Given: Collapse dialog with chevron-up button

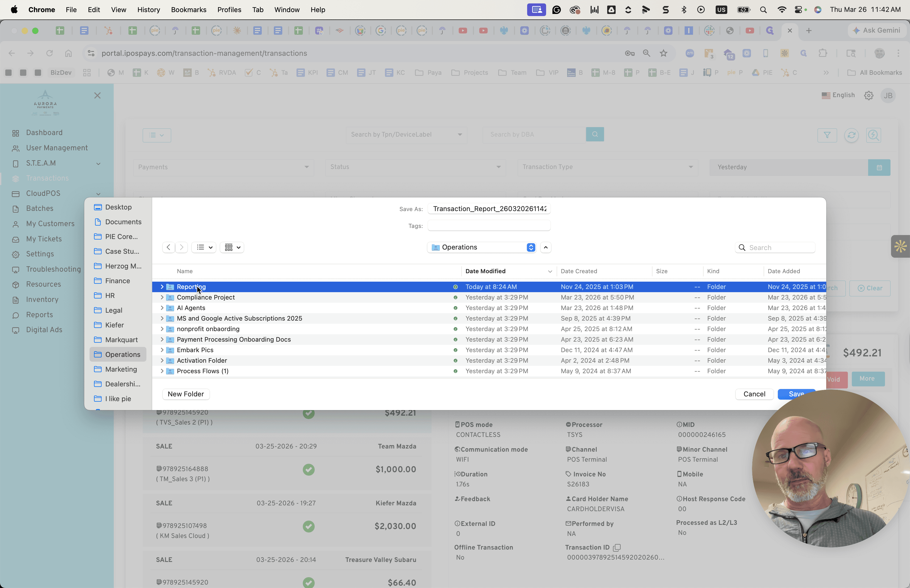Looking at the screenshot, I should pos(546,247).
